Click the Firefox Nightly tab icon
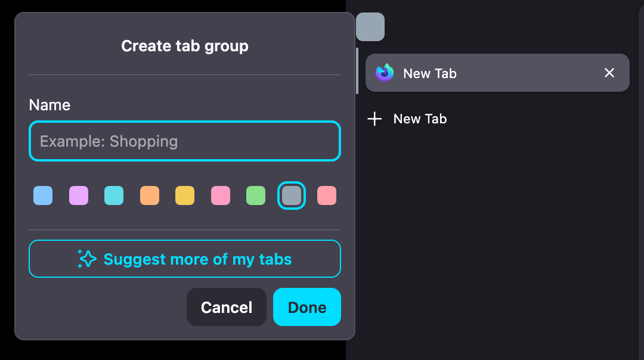644x360 pixels. click(x=385, y=73)
